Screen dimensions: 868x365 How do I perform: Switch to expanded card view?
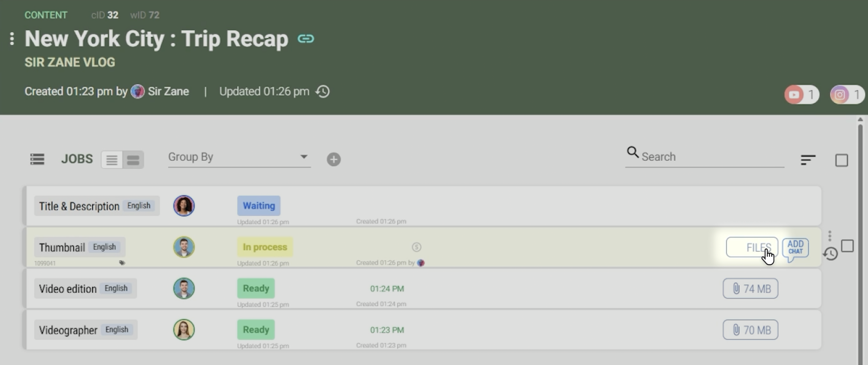133,160
